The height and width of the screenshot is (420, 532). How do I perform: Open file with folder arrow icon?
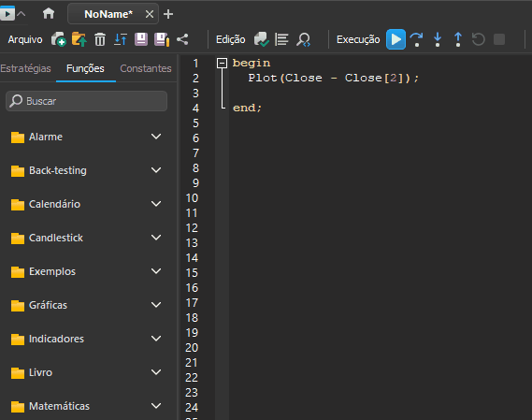tap(79, 39)
